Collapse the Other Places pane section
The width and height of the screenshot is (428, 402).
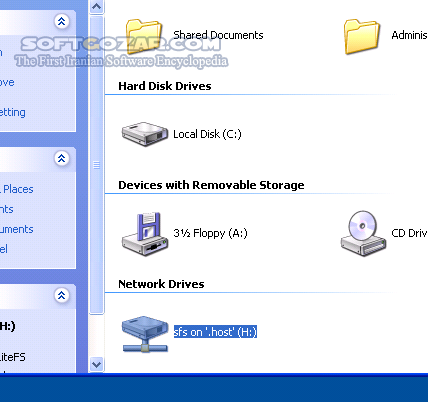62,158
